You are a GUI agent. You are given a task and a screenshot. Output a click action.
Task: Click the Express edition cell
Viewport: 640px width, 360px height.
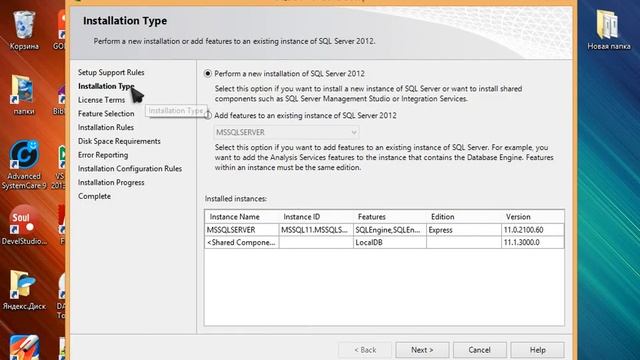click(x=464, y=230)
